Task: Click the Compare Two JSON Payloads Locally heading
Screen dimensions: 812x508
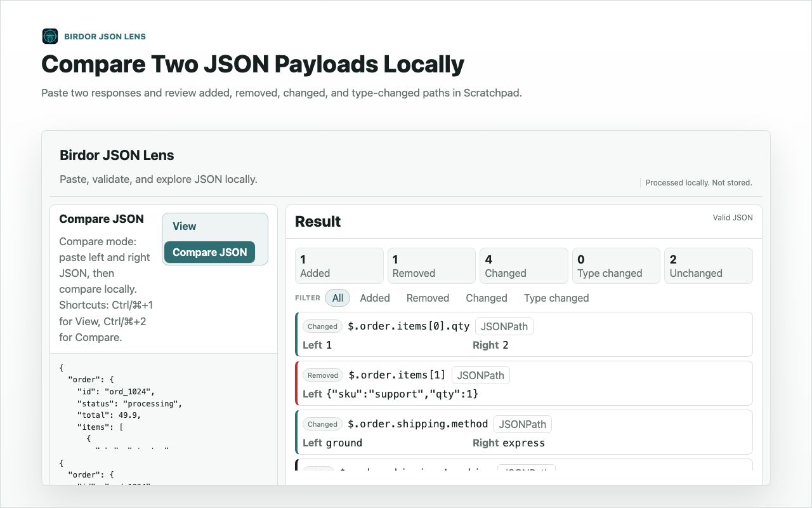Action: pos(252,65)
